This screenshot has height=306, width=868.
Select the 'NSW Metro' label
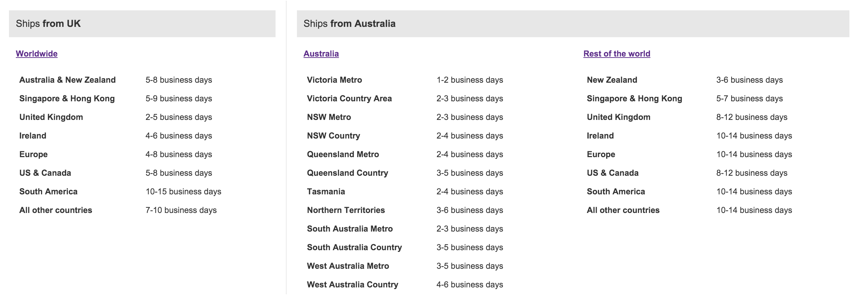[329, 117]
